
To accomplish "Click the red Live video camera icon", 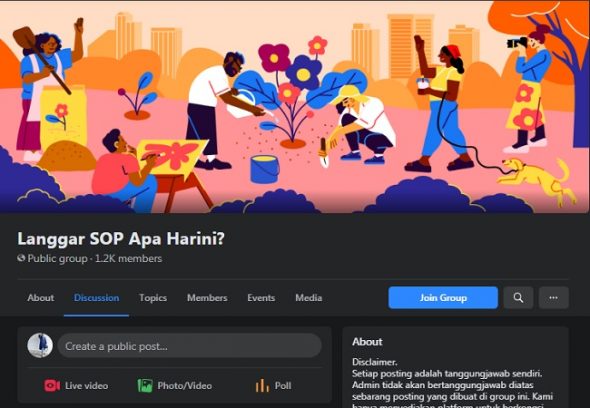I will click(x=52, y=386).
